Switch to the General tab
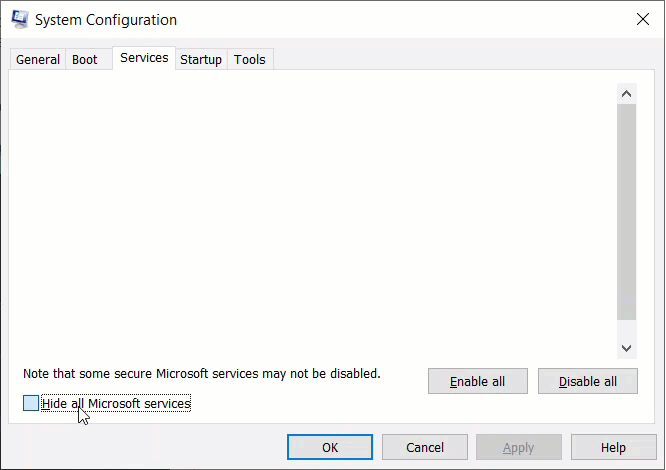Image resolution: width=666 pixels, height=470 pixels. coord(38,59)
